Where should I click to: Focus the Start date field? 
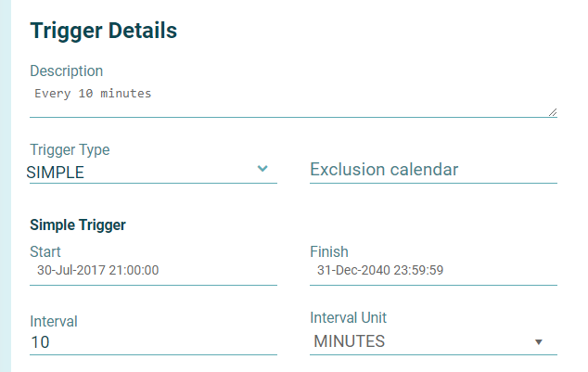pyautogui.click(x=153, y=271)
